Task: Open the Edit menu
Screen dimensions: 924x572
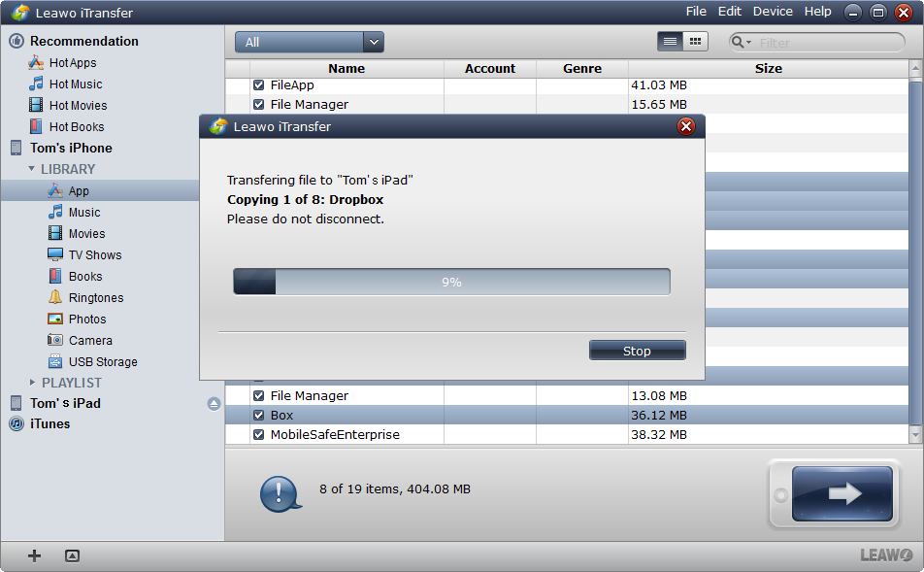Action: click(x=730, y=12)
